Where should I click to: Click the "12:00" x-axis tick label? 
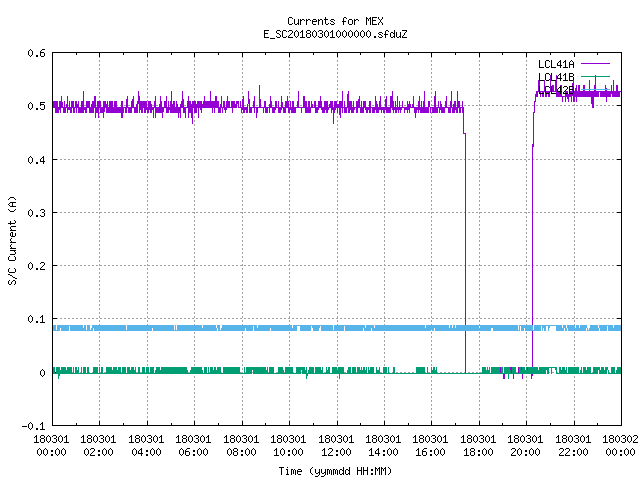pyautogui.click(x=336, y=452)
